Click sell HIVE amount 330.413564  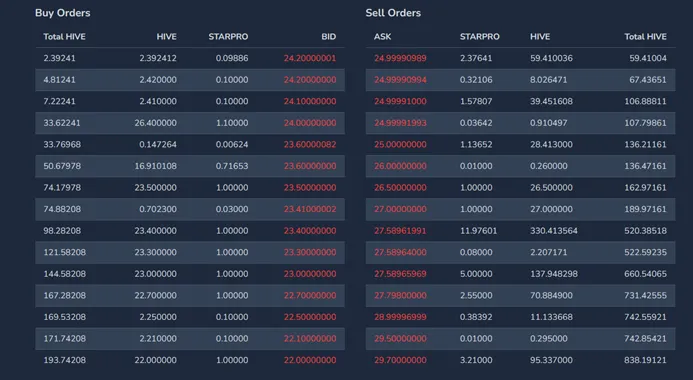click(x=554, y=231)
